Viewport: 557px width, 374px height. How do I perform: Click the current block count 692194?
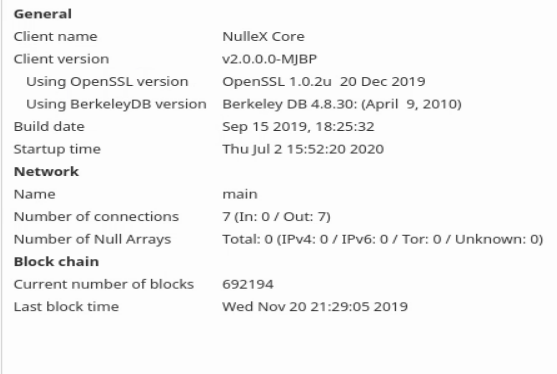tap(248, 284)
